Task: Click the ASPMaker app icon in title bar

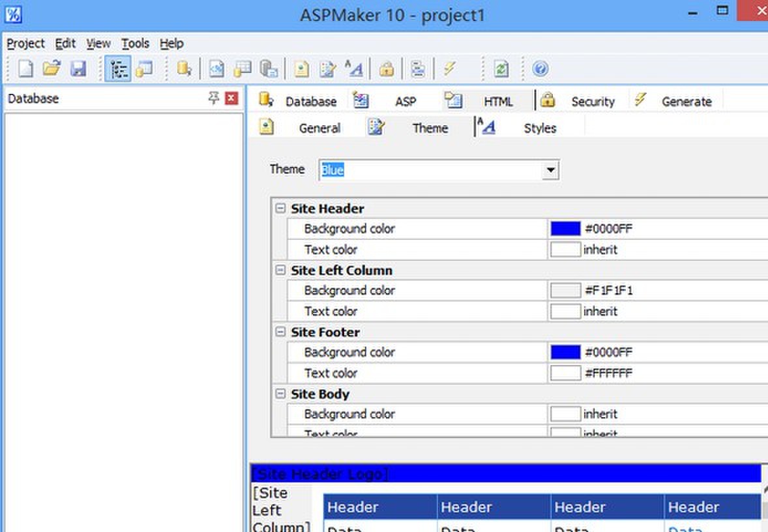Action: click(13, 14)
